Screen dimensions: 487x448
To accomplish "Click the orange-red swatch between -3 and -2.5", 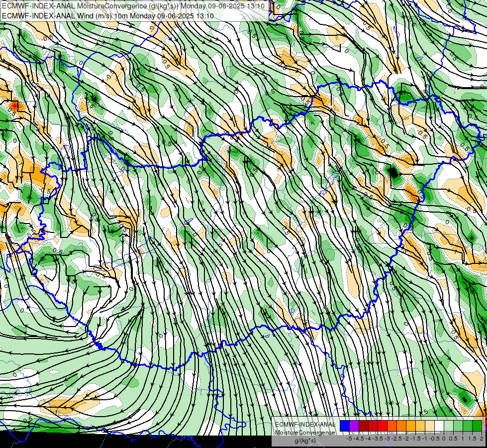I will (x=392, y=426).
